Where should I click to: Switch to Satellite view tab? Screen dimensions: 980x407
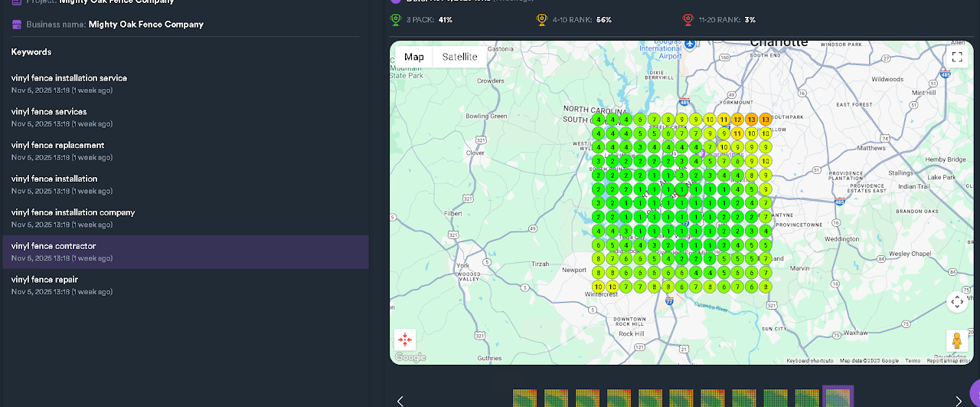pyautogui.click(x=459, y=57)
